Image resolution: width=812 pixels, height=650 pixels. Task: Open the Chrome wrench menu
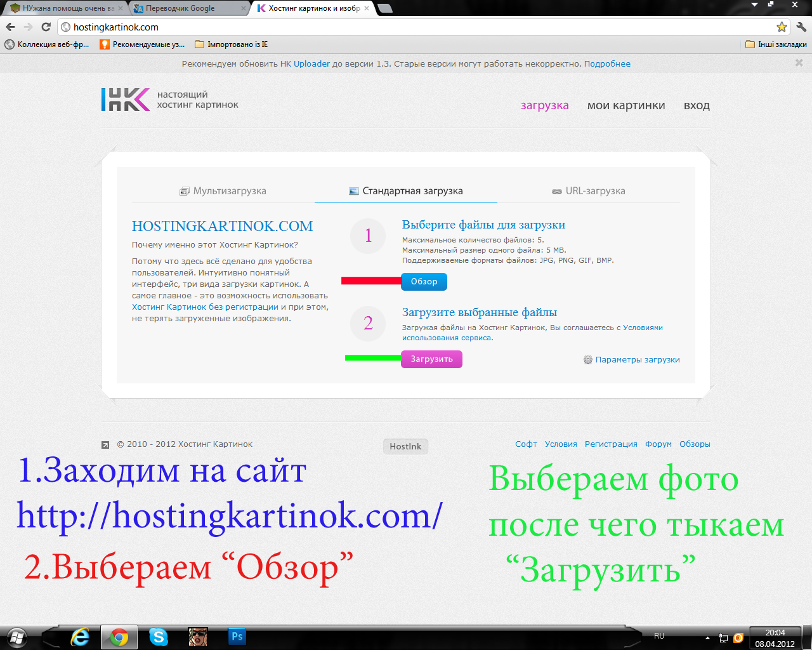pyautogui.click(x=801, y=27)
